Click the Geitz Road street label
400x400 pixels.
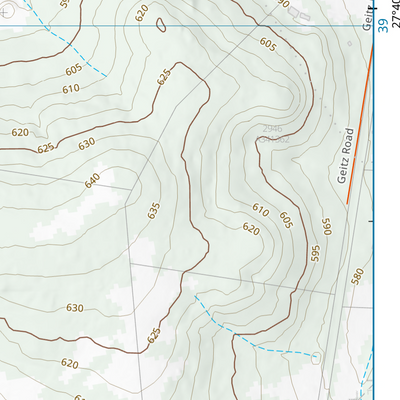click(x=345, y=156)
